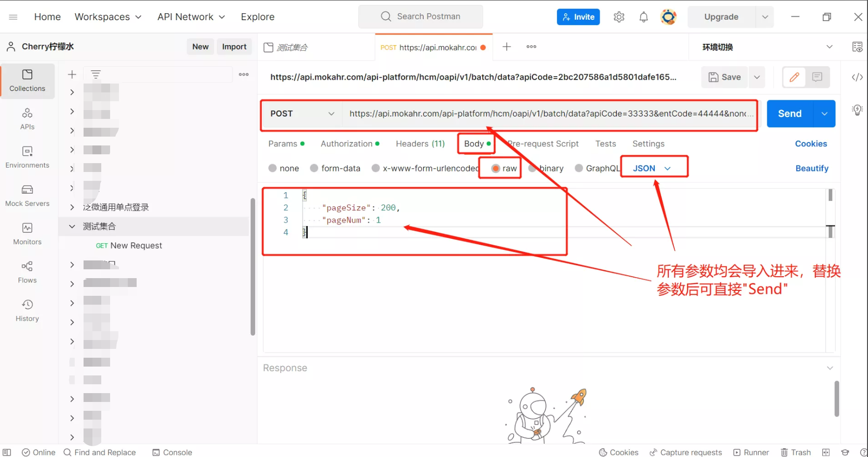
Task: Open Flows in the sidebar
Action: point(28,272)
